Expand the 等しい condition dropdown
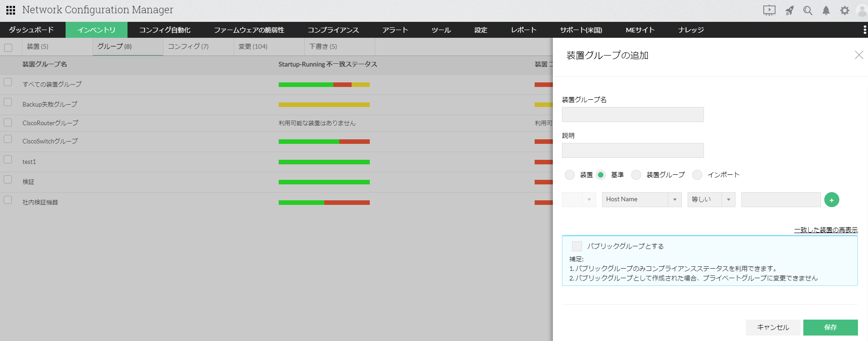Viewport: 868px width, 341px height. (x=711, y=199)
